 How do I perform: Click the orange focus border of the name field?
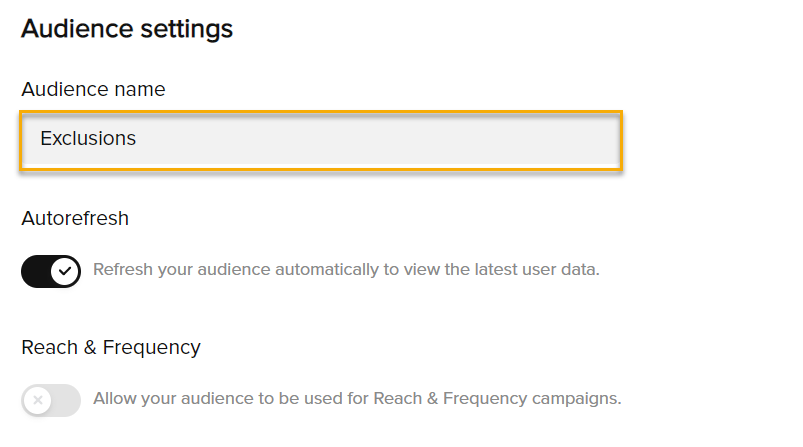coord(320,112)
